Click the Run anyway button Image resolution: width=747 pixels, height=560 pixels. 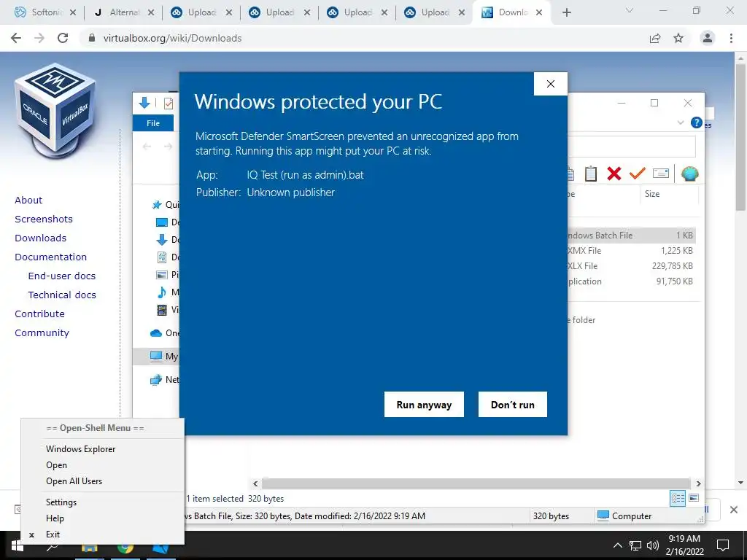[x=424, y=404]
